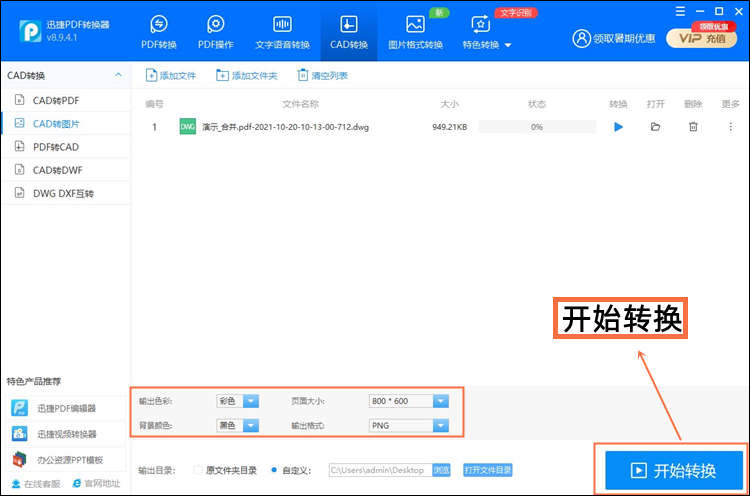Click the 状态 column header
Screen dimensions: 750x496
(x=537, y=104)
